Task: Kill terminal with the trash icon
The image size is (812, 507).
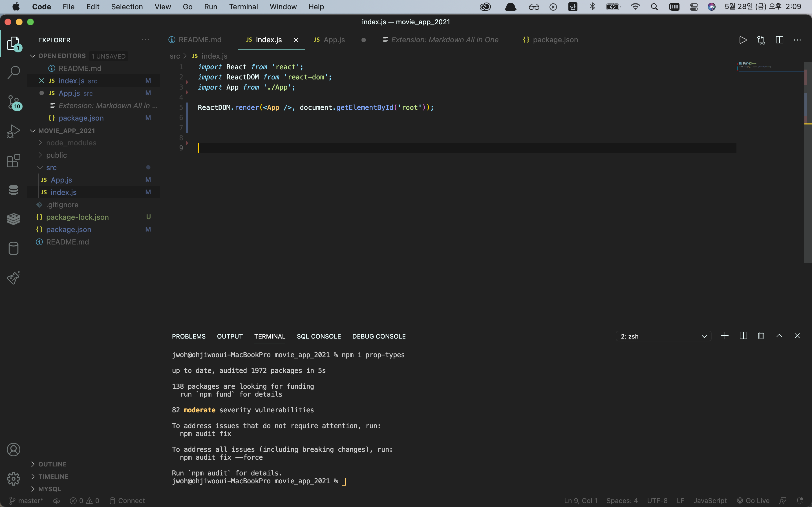Action: tap(761, 336)
